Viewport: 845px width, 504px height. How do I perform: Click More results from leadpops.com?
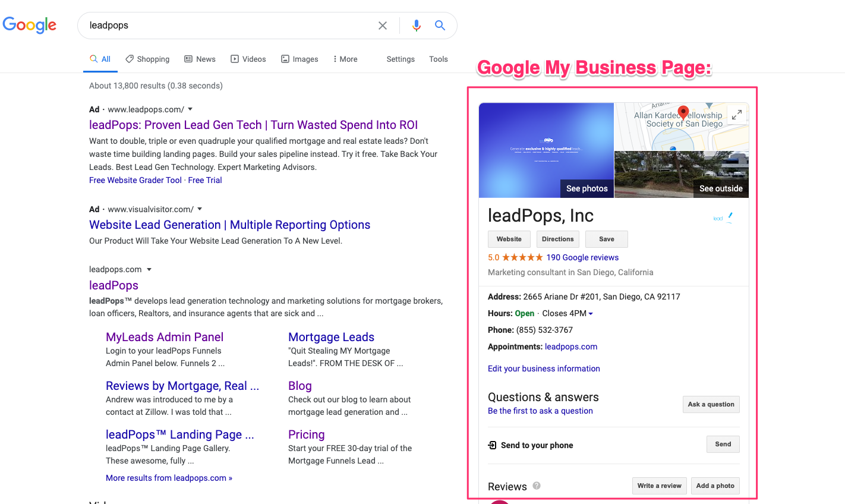[x=169, y=478]
